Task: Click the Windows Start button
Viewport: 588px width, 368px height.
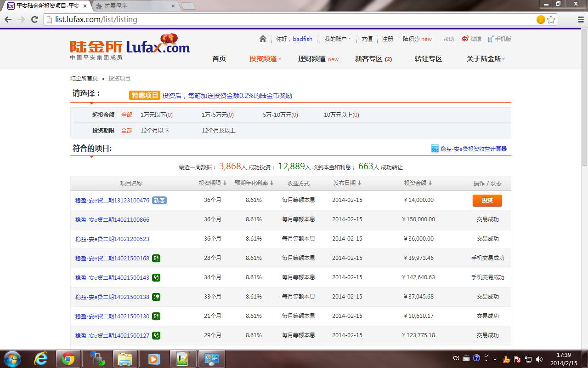Action: 12,359
